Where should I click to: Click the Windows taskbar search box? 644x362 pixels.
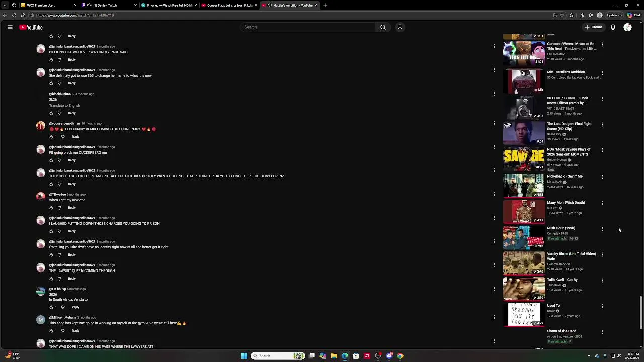pyautogui.click(x=278, y=356)
